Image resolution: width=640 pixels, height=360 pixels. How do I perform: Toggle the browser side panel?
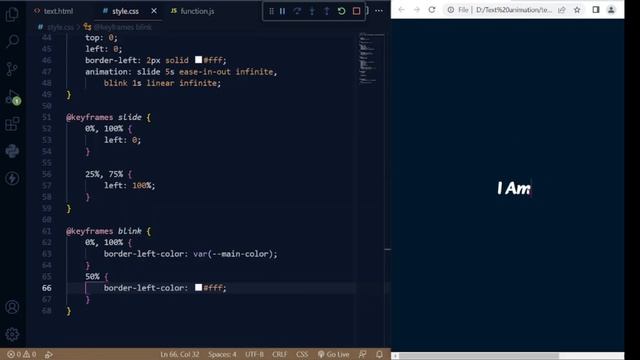[596, 10]
